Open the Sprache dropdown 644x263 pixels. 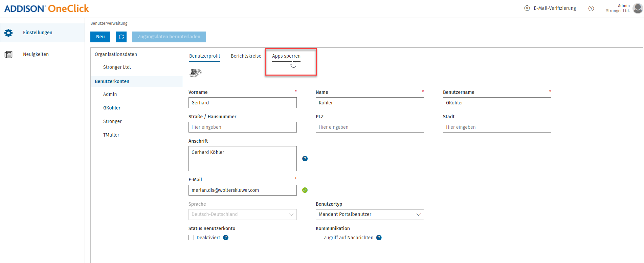click(243, 215)
